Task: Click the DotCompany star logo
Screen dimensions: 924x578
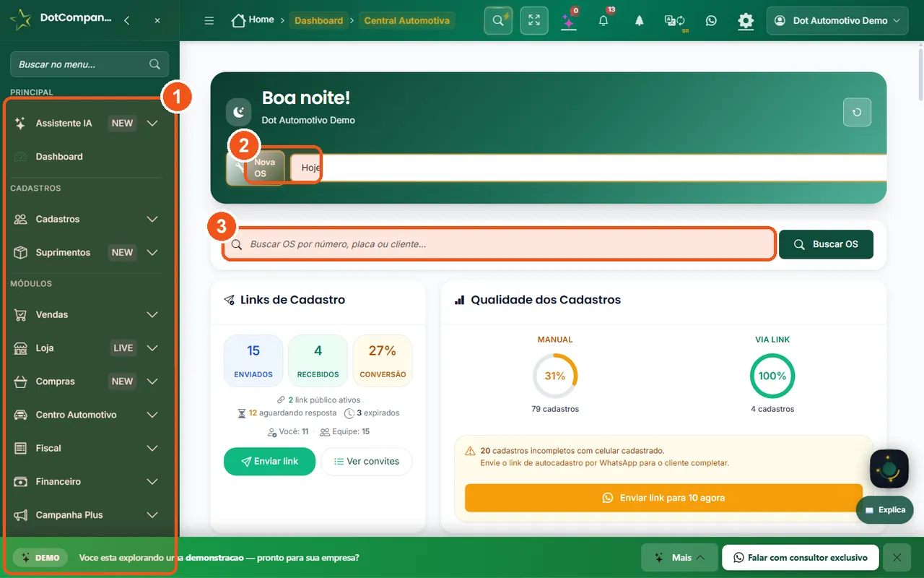Action: coord(21,20)
